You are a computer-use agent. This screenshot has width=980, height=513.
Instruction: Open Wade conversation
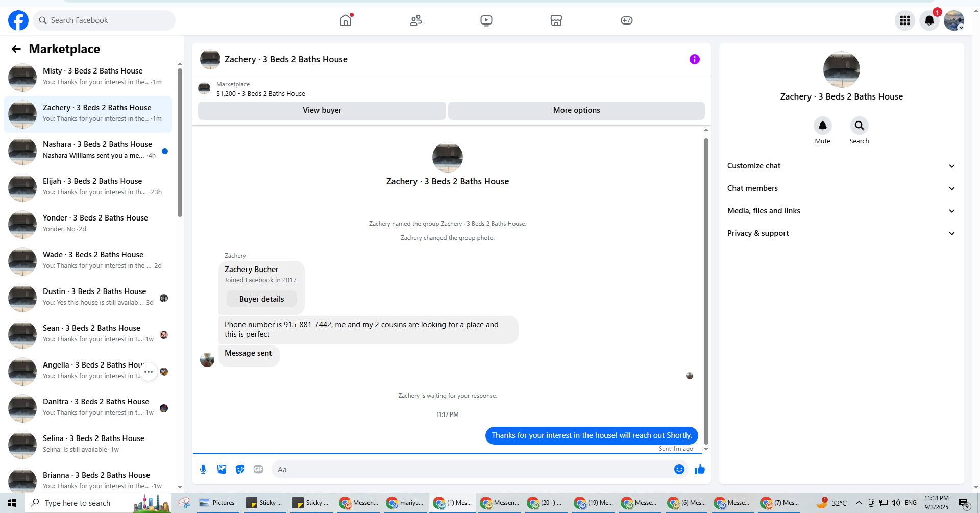coord(88,261)
